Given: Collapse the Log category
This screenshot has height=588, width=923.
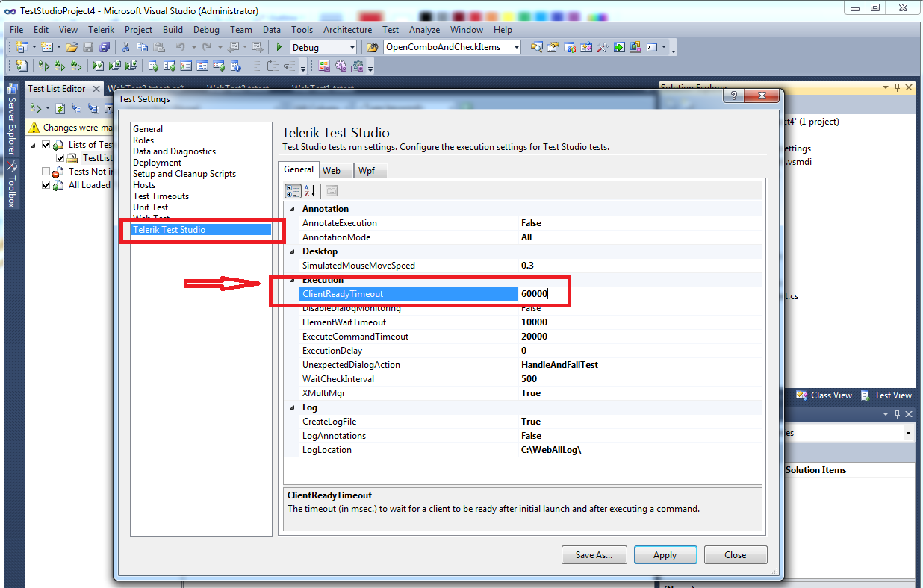Looking at the screenshot, I should [x=292, y=407].
